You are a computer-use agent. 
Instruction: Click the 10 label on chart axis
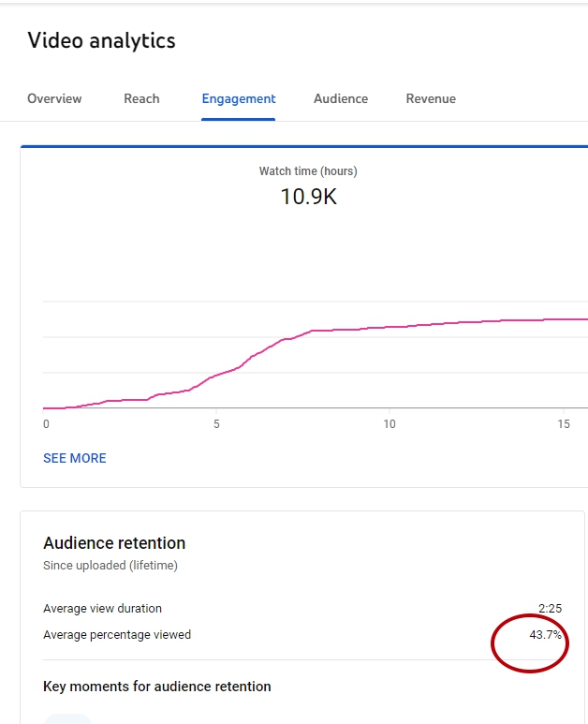[x=390, y=424]
